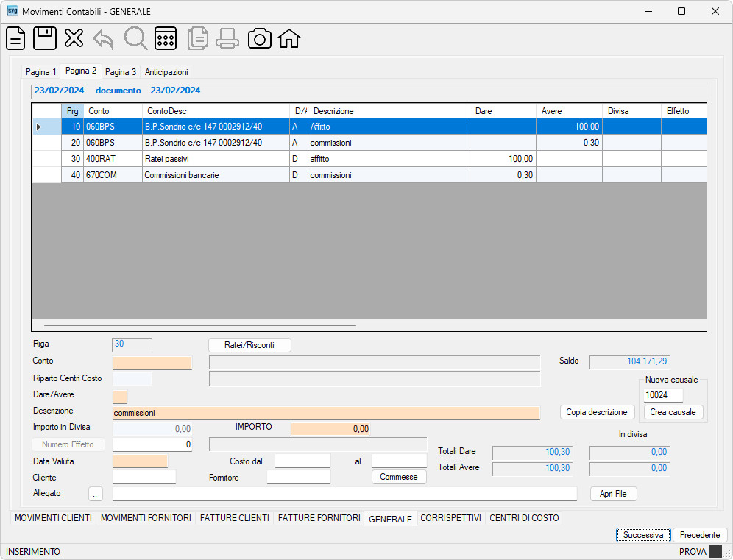
Task: Go home with the house icon
Action: [289, 38]
